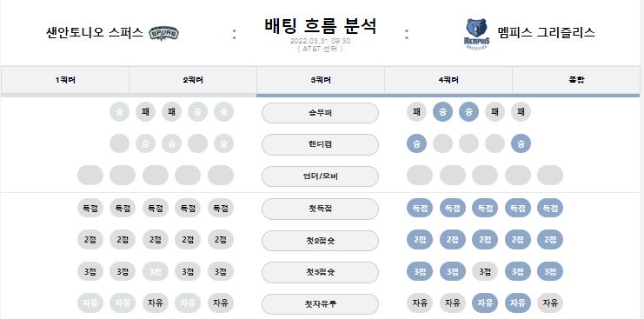Screen dimensions: 644x319
Task: Click the Memphis Grizzlies logo
Action: (x=476, y=34)
